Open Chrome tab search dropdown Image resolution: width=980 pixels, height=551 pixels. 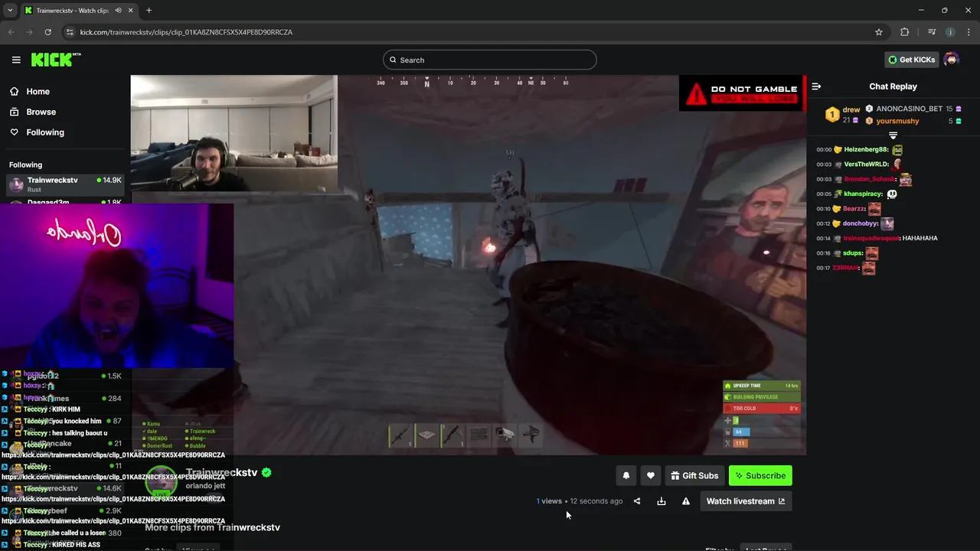pos(10,10)
